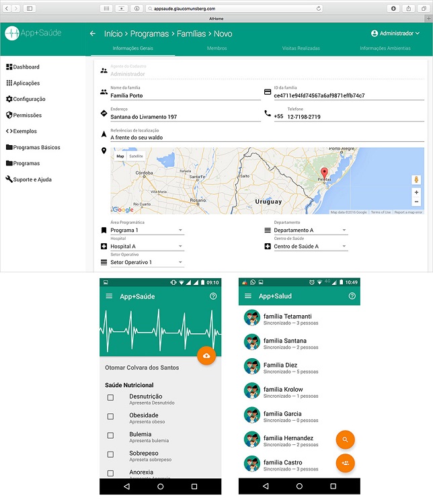Open Safari downloads button
This screenshot has height=504, width=433.
point(393,8)
